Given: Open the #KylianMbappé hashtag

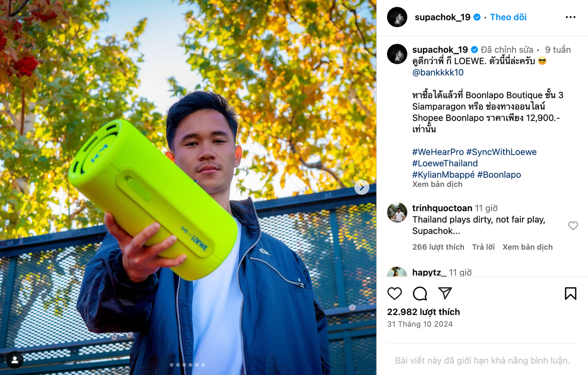Looking at the screenshot, I should pyautogui.click(x=443, y=175).
